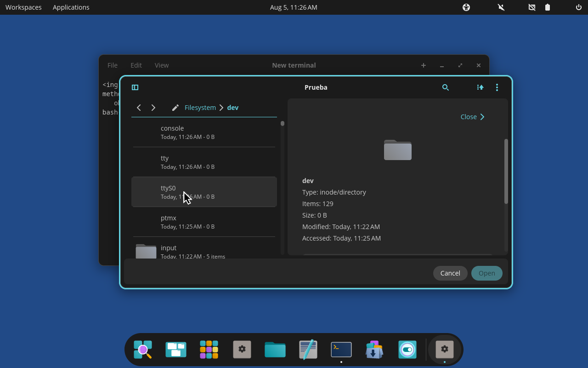Image resolution: width=588 pixels, height=368 pixels.
Task: Add a new tab in the terminal window
Action: (x=424, y=65)
